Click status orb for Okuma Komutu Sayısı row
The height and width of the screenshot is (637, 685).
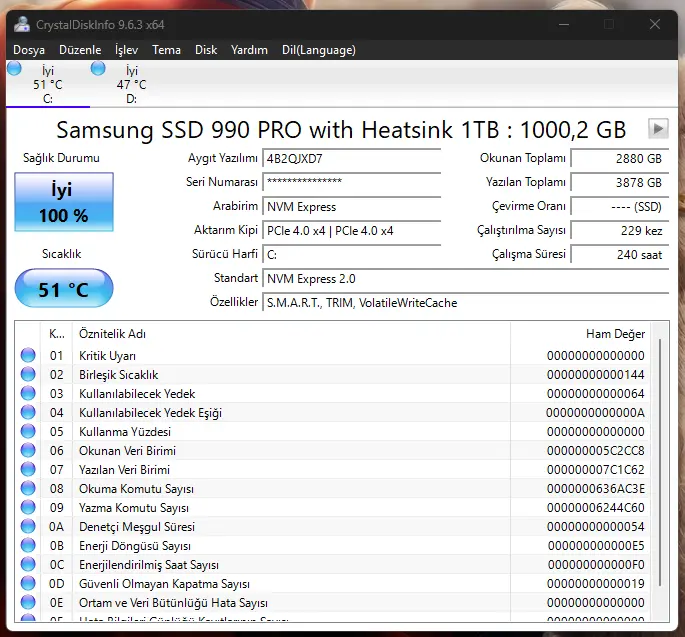pos(28,488)
